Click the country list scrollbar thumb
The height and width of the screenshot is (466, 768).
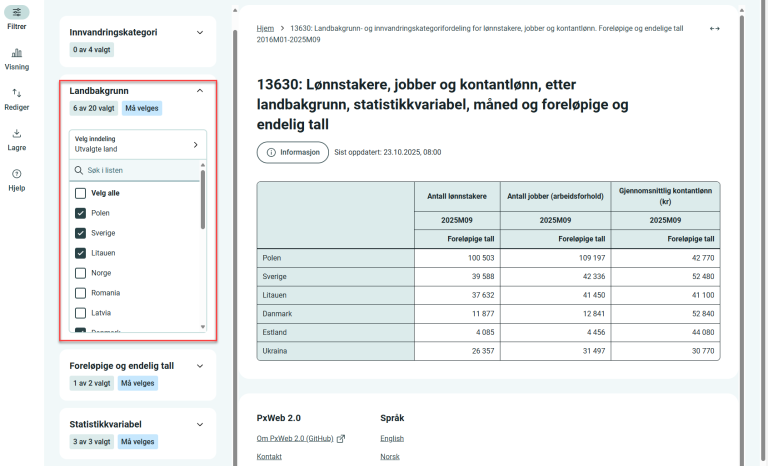click(x=203, y=200)
